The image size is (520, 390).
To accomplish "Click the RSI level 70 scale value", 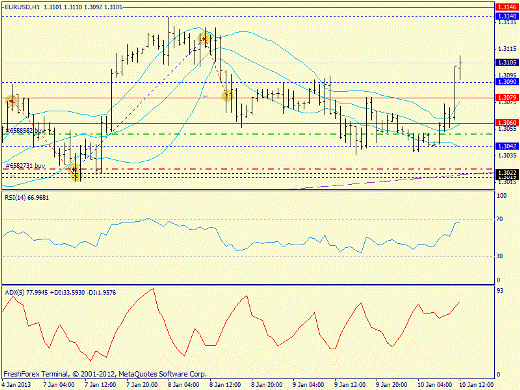I will 500,219.
